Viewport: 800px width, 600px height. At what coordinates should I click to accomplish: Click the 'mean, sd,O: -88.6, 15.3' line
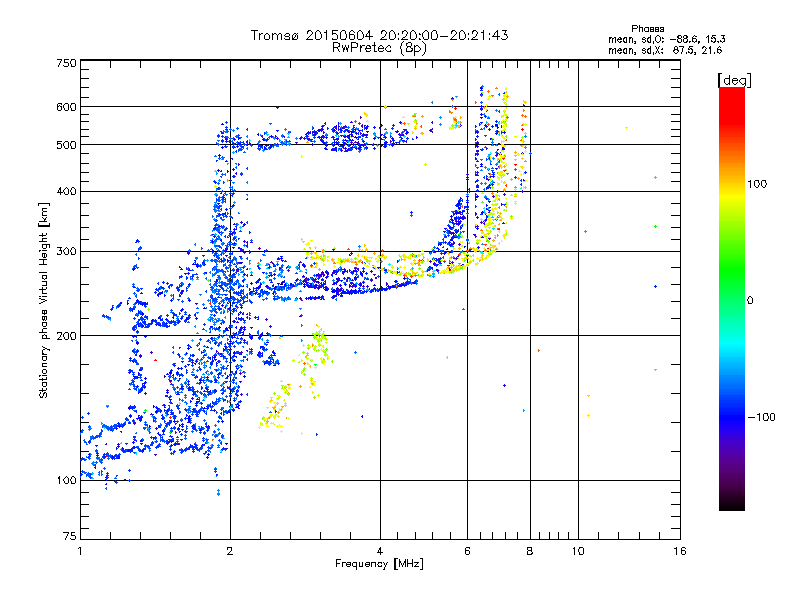[667, 39]
